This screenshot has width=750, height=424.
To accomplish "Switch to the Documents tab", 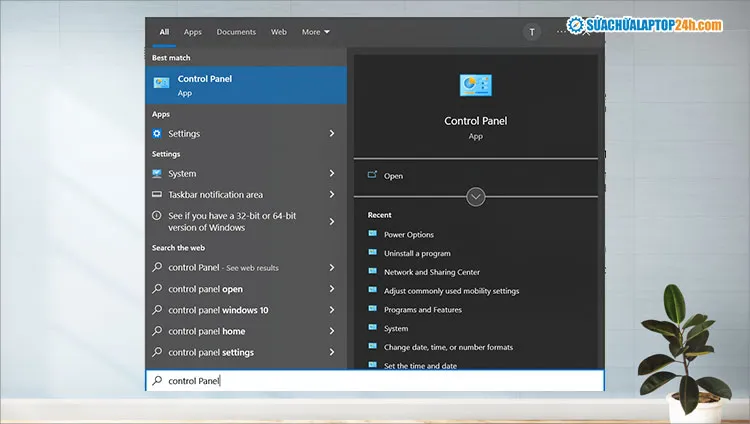I will coord(236,32).
